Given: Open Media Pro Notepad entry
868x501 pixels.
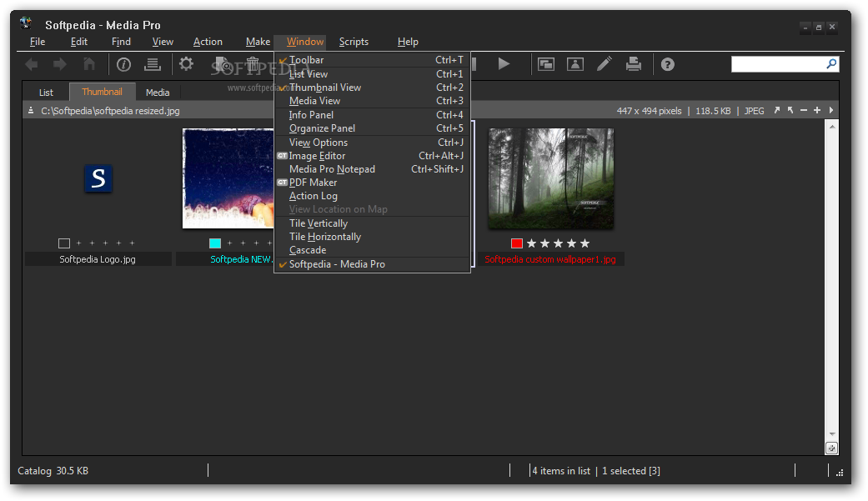Looking at the screenshot, I should [x=372, y=169].
